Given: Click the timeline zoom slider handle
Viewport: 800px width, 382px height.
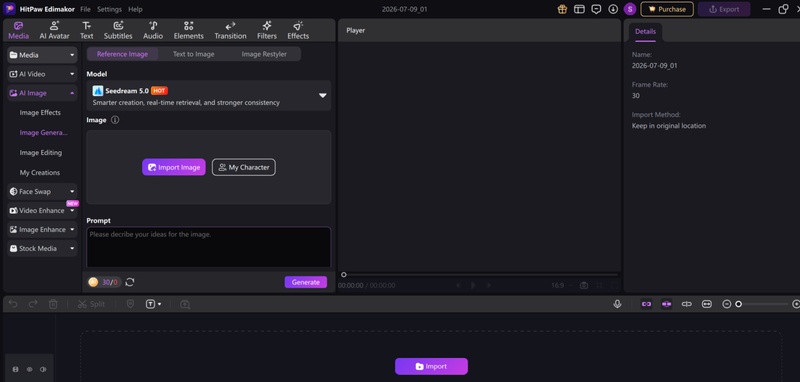Looking at the screenshot, I should click(x=738, y=304).
